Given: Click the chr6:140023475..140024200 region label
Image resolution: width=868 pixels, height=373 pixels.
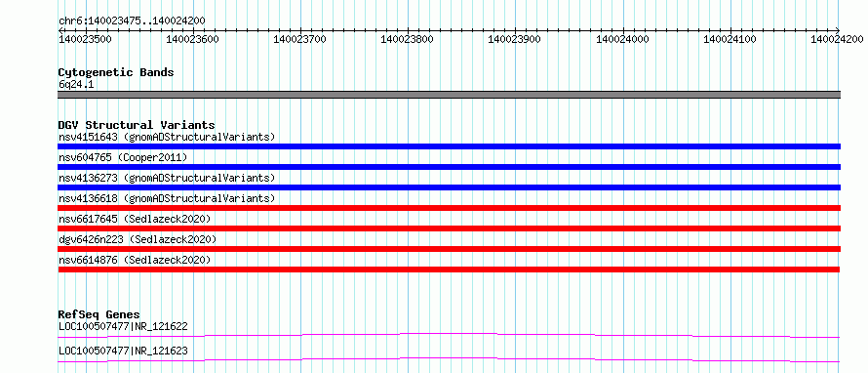Looking at the screenshot, I should [x=132, y=21].
